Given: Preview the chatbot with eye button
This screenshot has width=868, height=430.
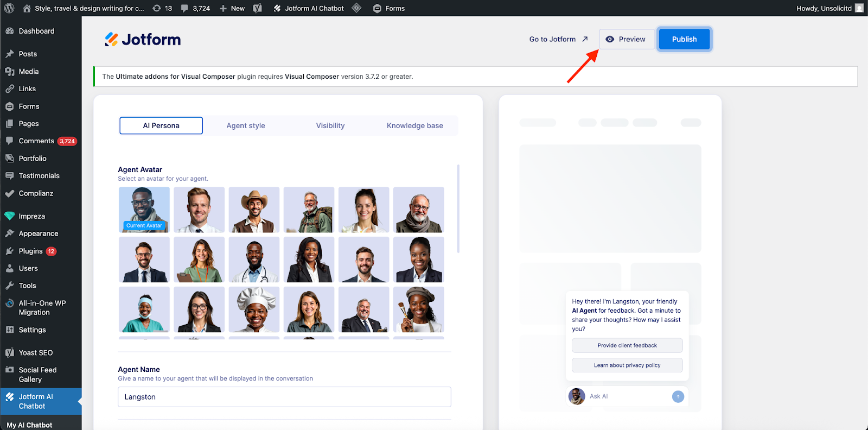Looking at the screenshot, I should (x=626, y=39).
